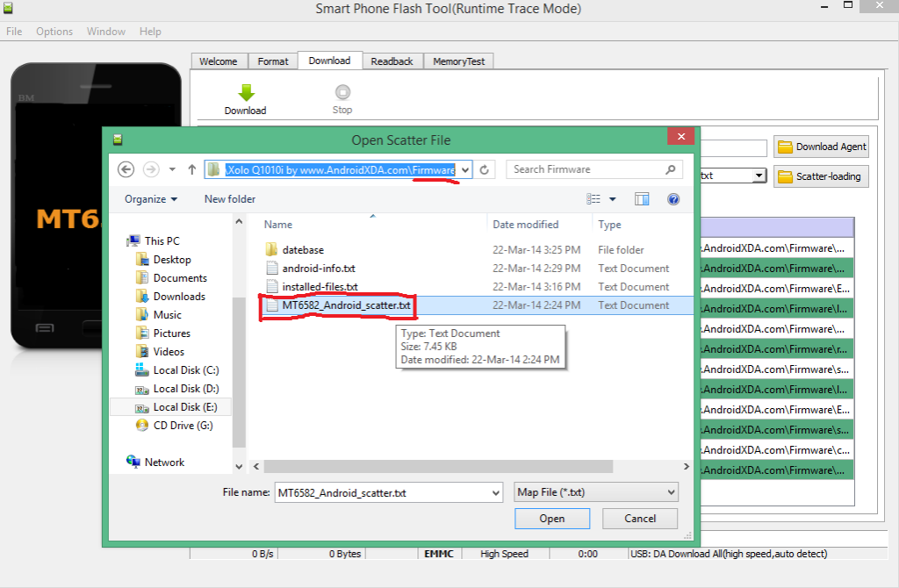Expand the address bar path dropdown
The width and height of the screenshot is (899, 588).
pyautogui.click(x=465, y=169)
